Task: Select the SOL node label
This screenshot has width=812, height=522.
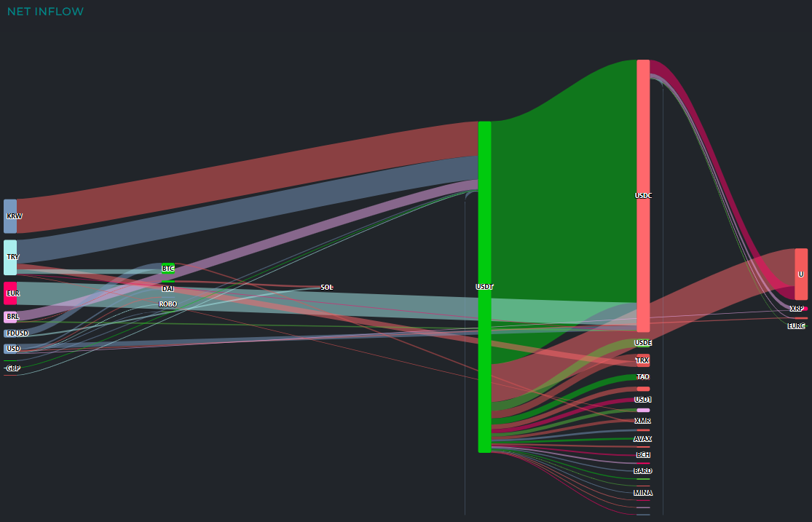Action: (327, 288)
